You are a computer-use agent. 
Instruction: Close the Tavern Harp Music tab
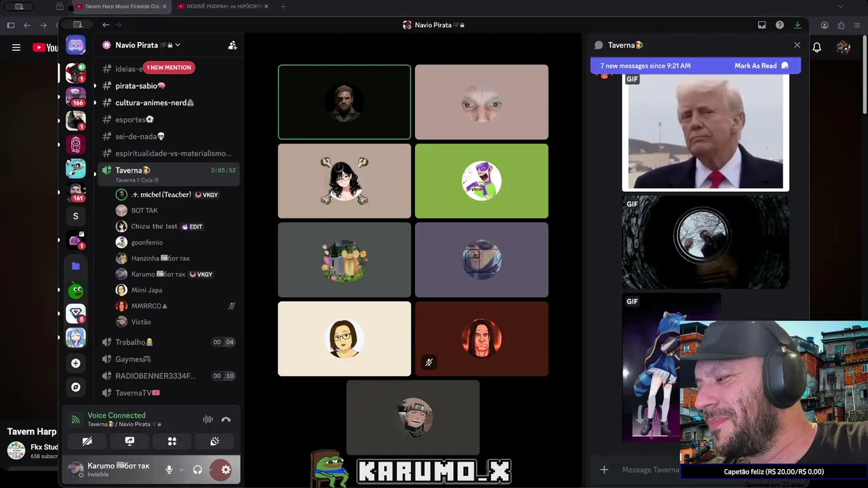point(163,6)
